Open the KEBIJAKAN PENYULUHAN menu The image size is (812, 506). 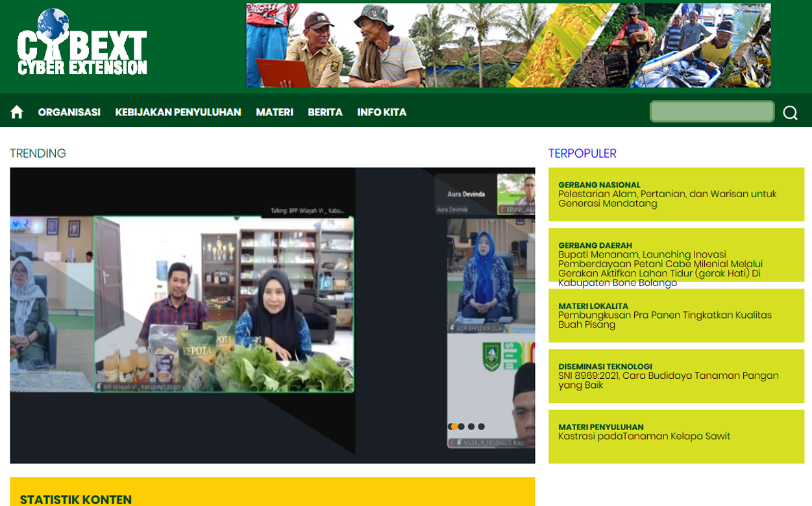point(178,112)
